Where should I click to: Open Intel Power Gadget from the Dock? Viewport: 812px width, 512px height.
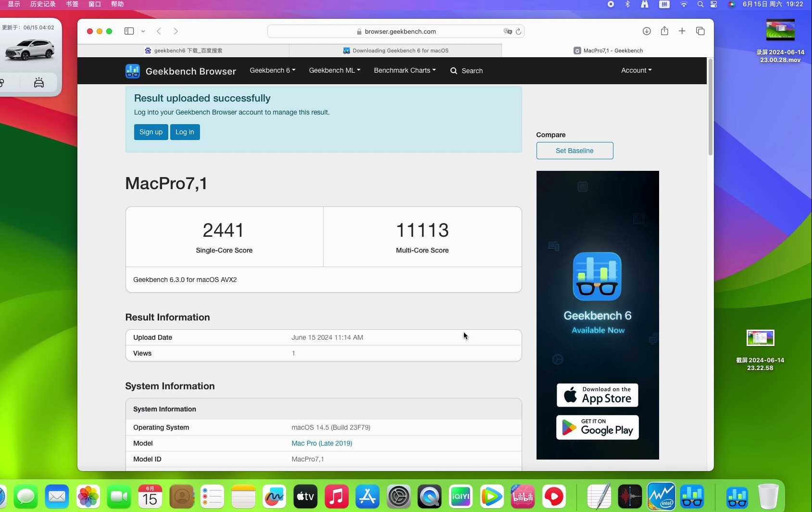(662, 497)
